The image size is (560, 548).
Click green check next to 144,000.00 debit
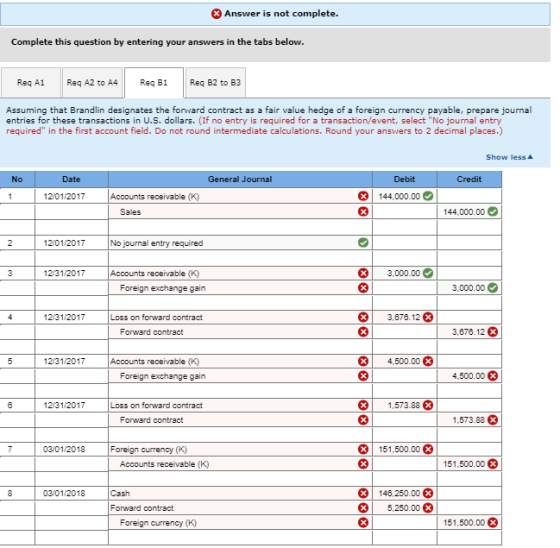[428, 196]
